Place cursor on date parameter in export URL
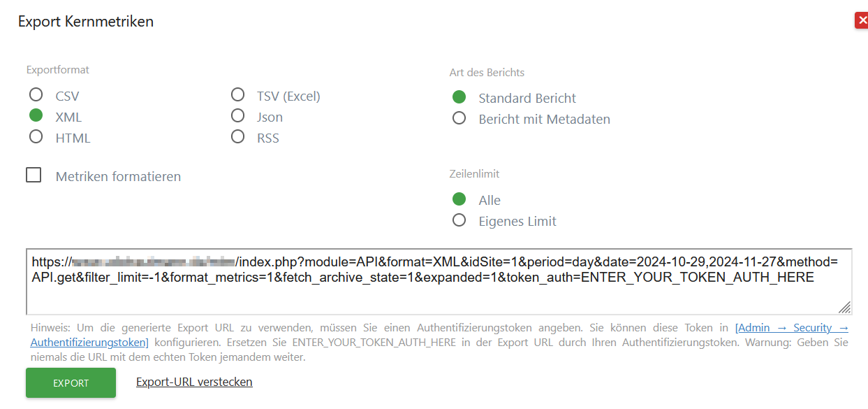 [703, 262]
